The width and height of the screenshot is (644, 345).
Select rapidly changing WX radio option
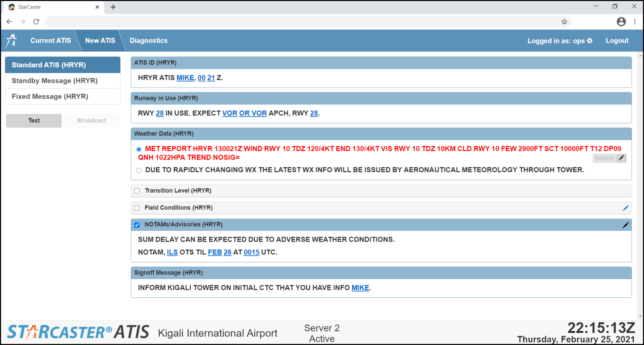[x=139, y=170]
